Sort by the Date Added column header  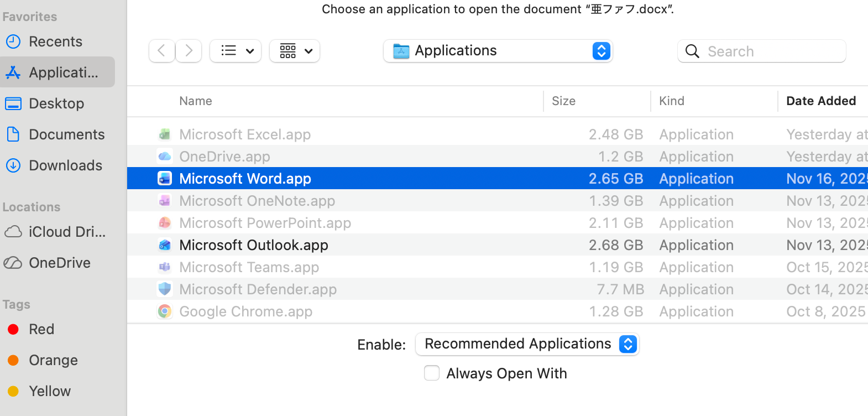pos(821,101)
